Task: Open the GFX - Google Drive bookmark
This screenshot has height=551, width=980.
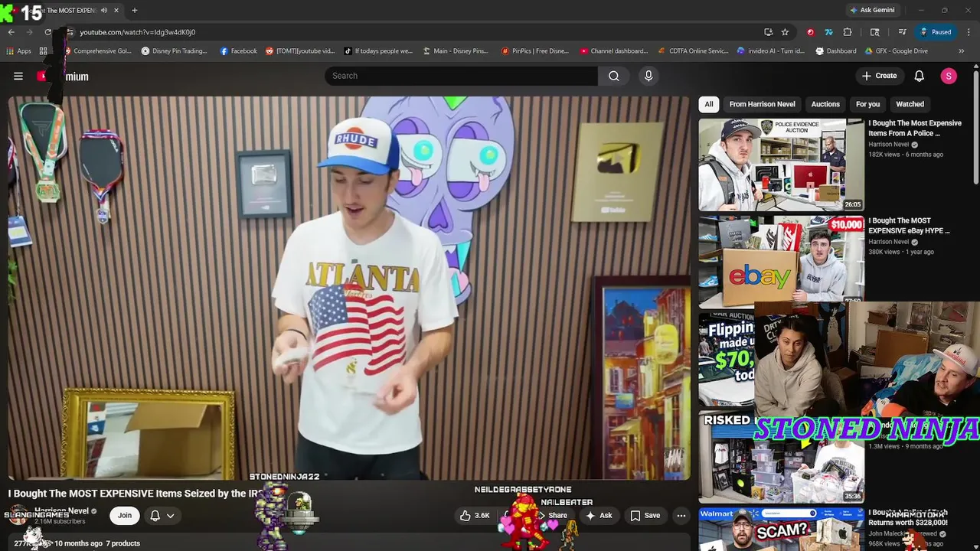Action: tap(896, 51)
